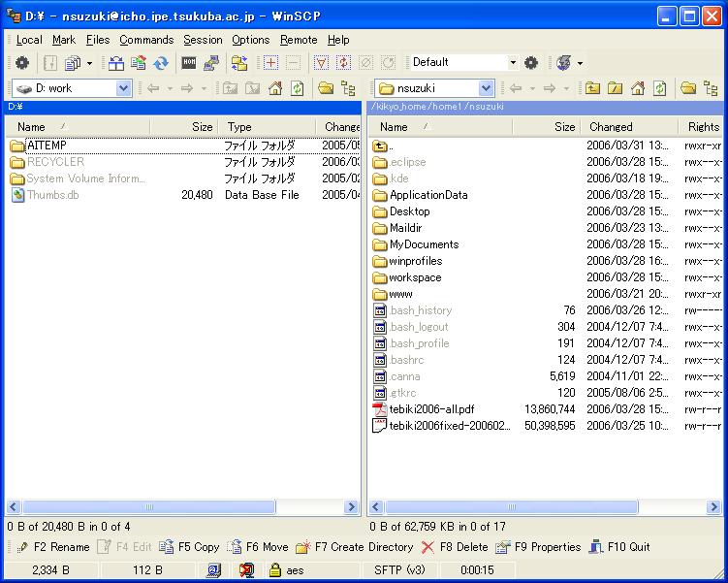This screenshot has width=728, height=583.
Task: Sort local panel by Type column
Action: [x=269, y=126]
